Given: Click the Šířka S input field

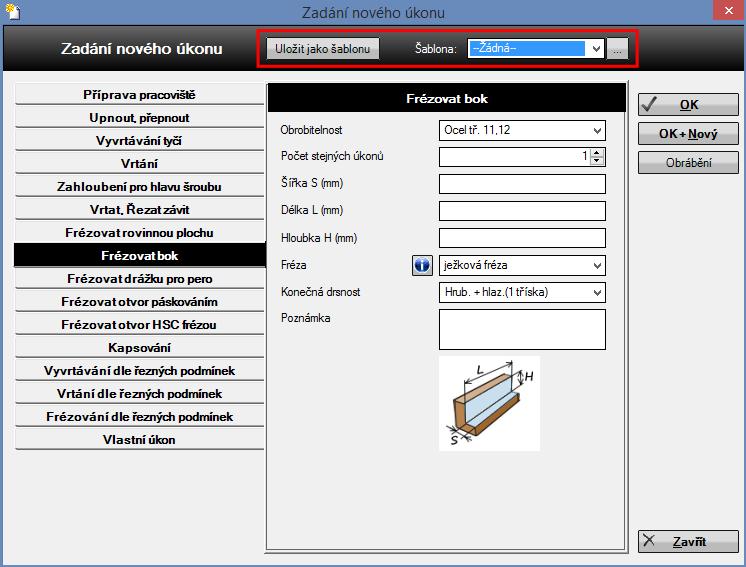Looking at the screenshot, I should coord(522,184).
